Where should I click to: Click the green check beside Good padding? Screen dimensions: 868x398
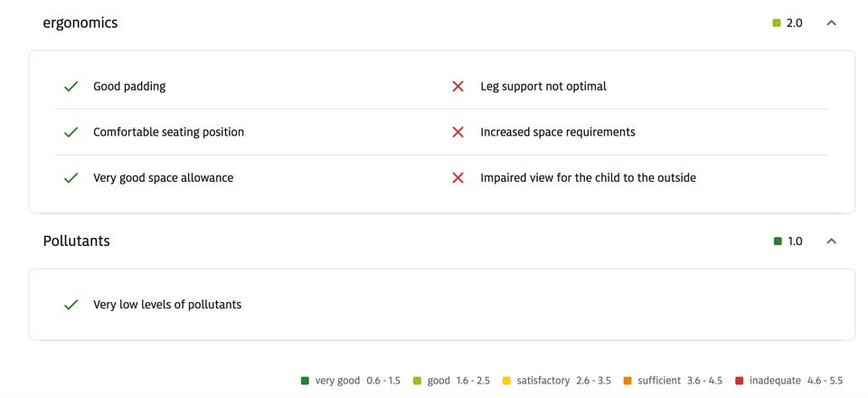[71, 87]
